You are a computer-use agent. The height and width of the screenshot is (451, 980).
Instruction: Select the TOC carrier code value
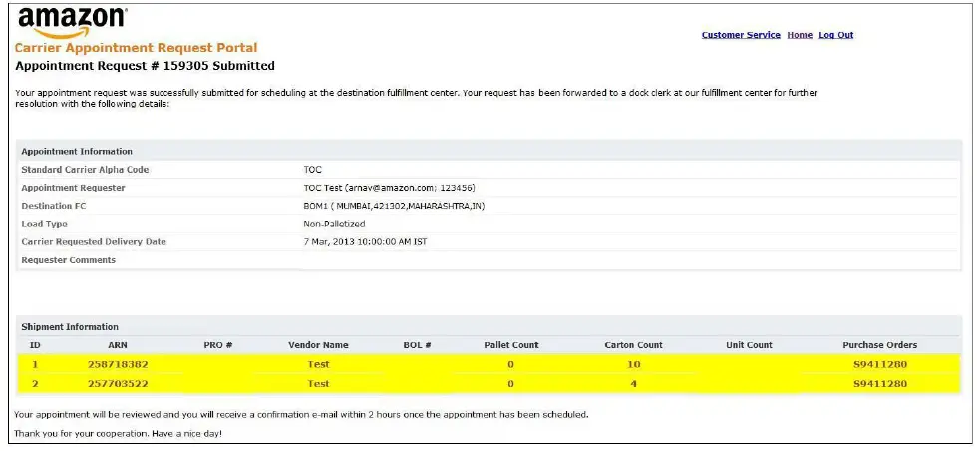click(312, 170)
